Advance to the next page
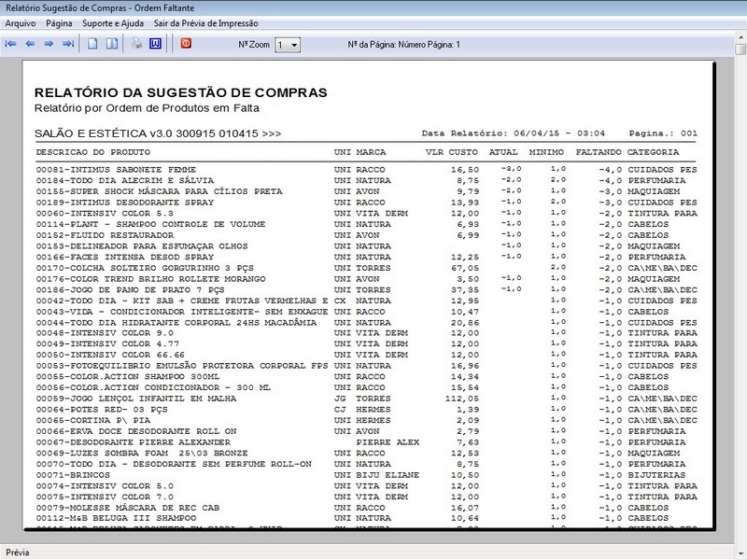Viewport: 747px width, 560px height. tap(49, 44)
